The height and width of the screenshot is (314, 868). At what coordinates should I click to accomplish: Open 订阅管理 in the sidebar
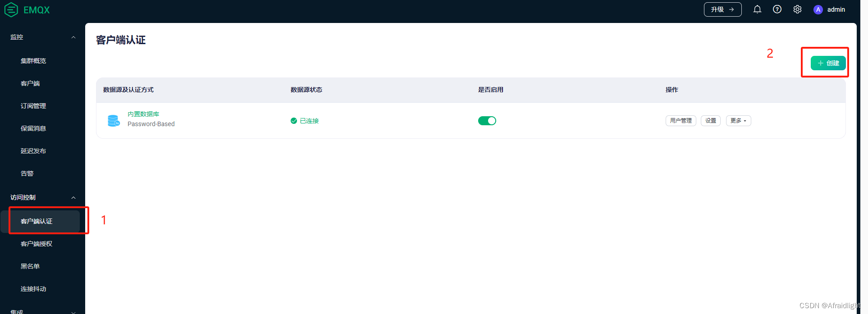(x=33, y=106)
